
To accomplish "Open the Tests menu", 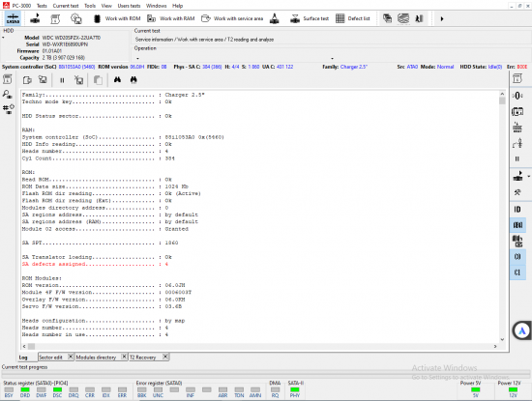I will coord(42,6).
